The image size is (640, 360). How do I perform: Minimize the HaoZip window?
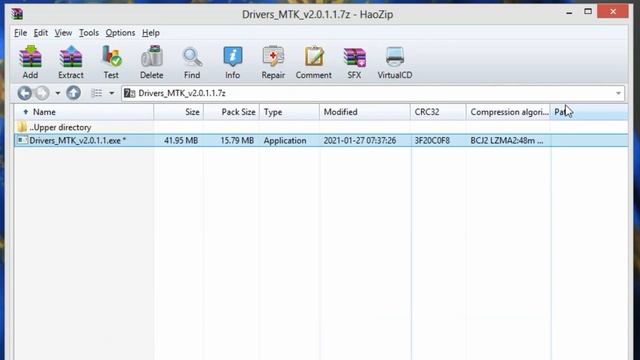(x=569, y=12)
